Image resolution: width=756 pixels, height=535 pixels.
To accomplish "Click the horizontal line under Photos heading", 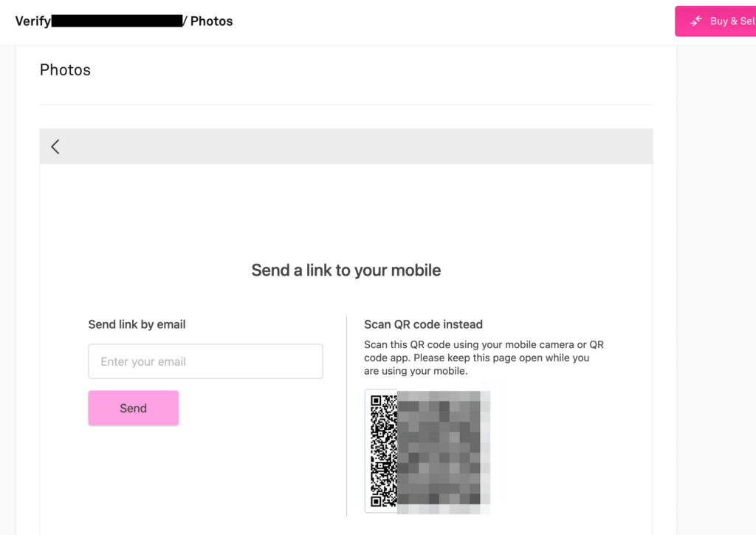I will tap(346, 105).
